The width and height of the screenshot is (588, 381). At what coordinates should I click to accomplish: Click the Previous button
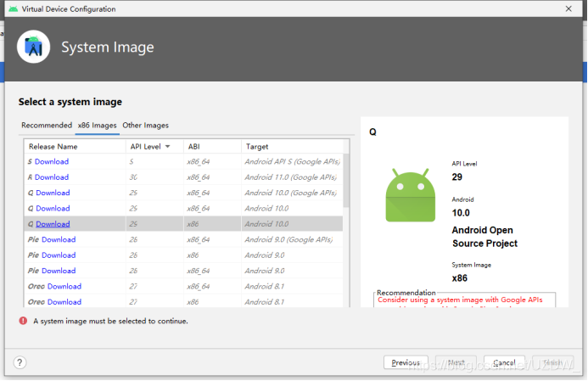point(406,362)
